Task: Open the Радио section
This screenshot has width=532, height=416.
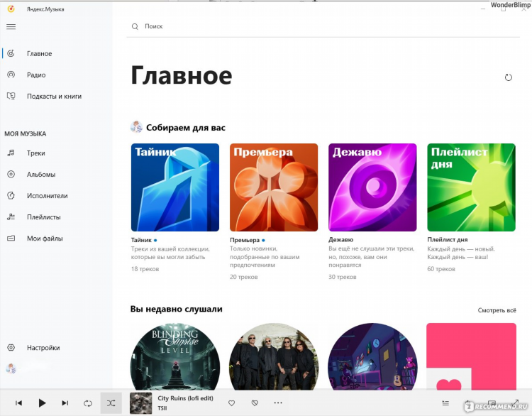Action: click(x=56, y=75)
